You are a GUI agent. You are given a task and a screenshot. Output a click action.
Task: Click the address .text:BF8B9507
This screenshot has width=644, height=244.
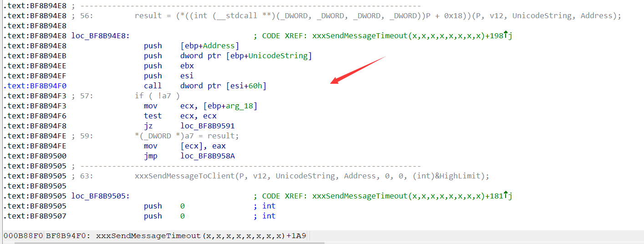tap(35, 216)
